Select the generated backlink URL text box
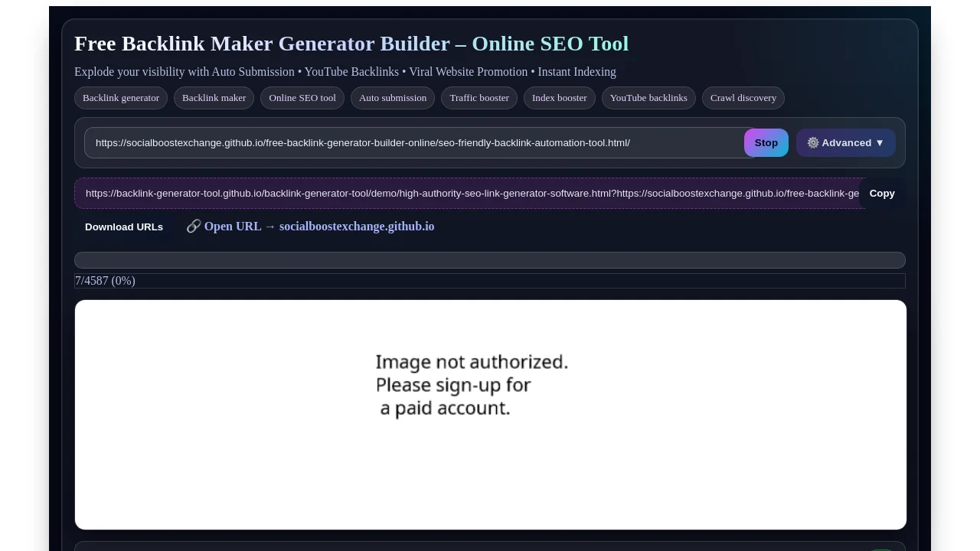Image resolution: width=980 pixels, height=551 pixels. click(469, 194)
